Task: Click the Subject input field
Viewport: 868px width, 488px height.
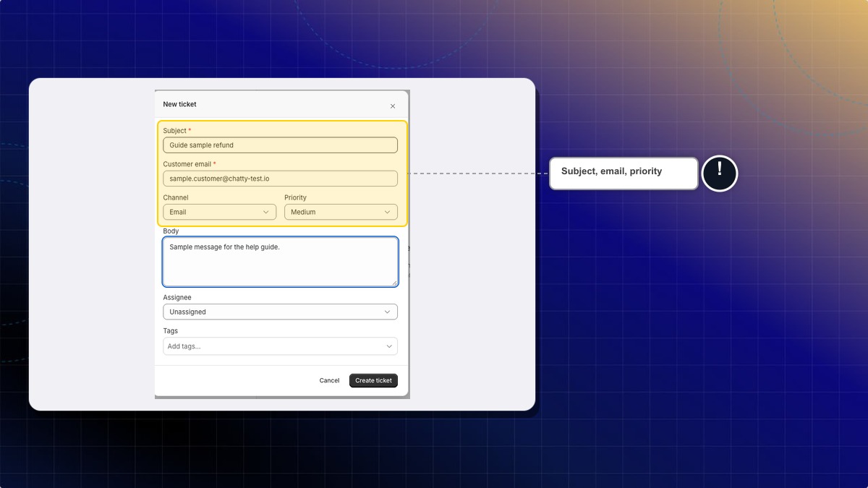Action: [x=280, y=145]
